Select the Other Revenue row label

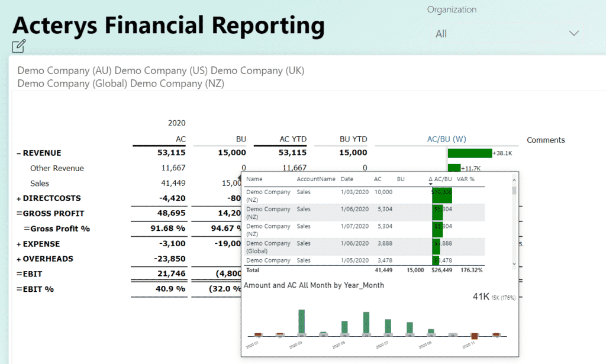pos(57,168)
